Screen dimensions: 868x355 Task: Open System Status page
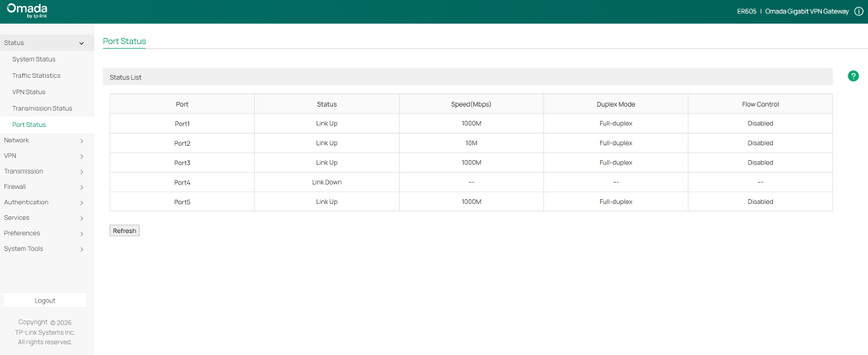[34, 59]
